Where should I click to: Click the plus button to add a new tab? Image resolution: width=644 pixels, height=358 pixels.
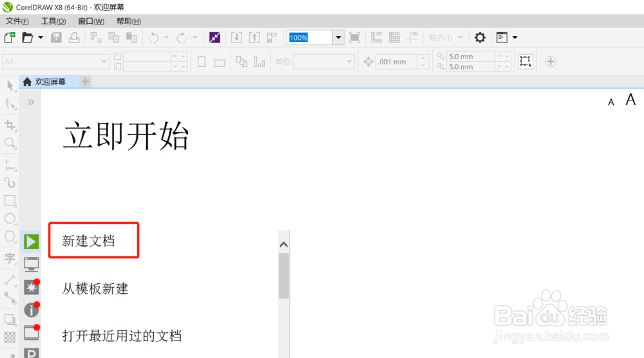[x=85, y=82]
